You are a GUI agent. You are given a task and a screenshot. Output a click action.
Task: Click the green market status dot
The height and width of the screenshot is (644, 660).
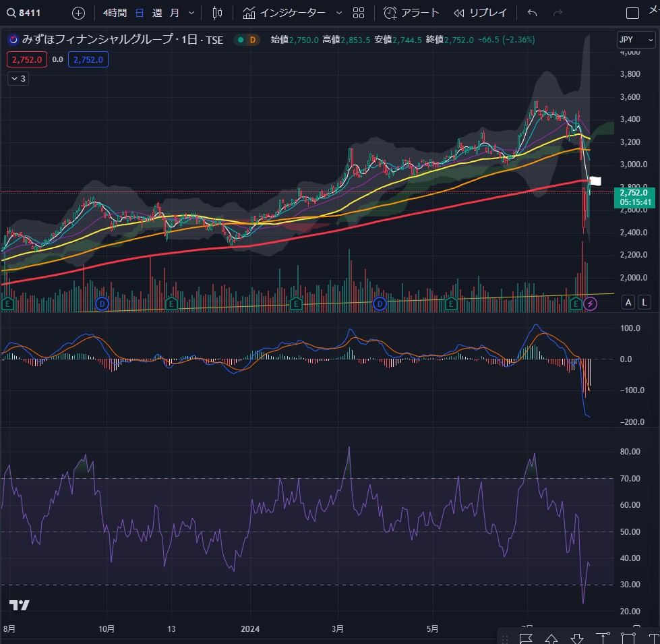click(x=241, y=40)
